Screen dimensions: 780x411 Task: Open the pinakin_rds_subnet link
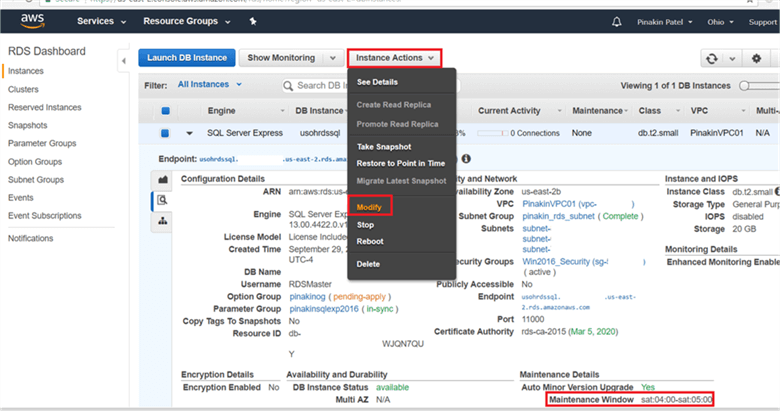pyautogui.click(x=558, y=216)
